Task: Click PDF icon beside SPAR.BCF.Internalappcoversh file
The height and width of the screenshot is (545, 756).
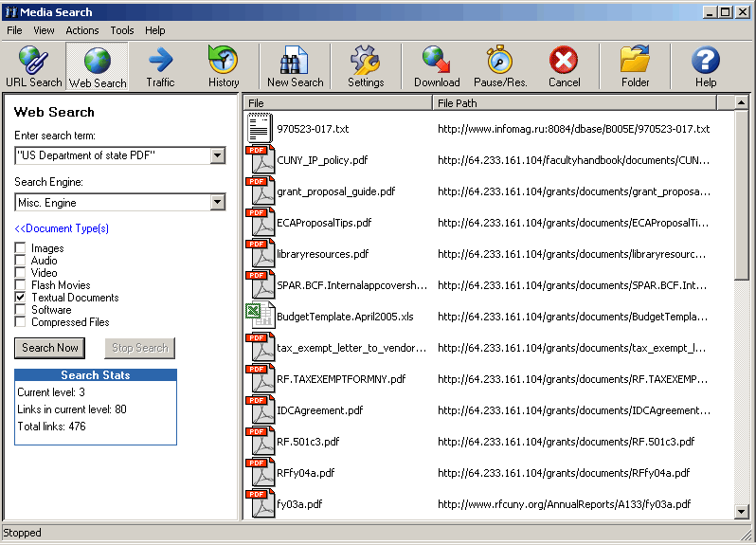Action: tap(260, 285)
